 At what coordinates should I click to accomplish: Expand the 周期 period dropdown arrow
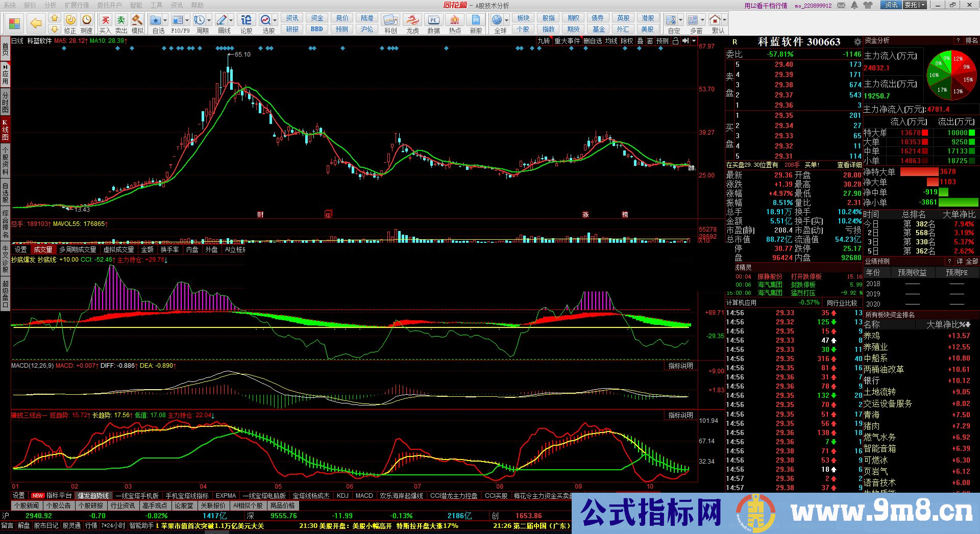[x=209, y=20]
